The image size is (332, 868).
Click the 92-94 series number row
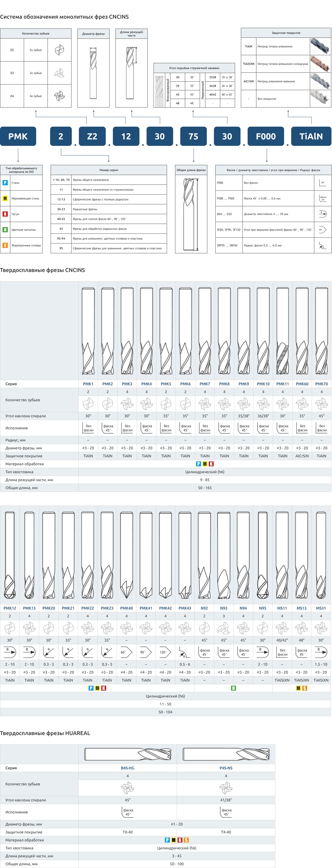(x=109, y=239)
